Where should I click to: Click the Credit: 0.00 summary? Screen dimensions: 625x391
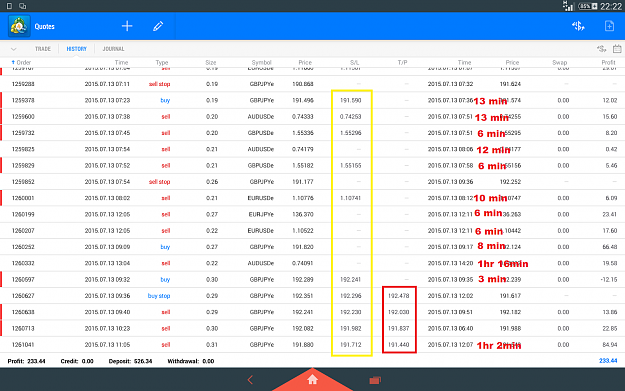tap(77, 361)
